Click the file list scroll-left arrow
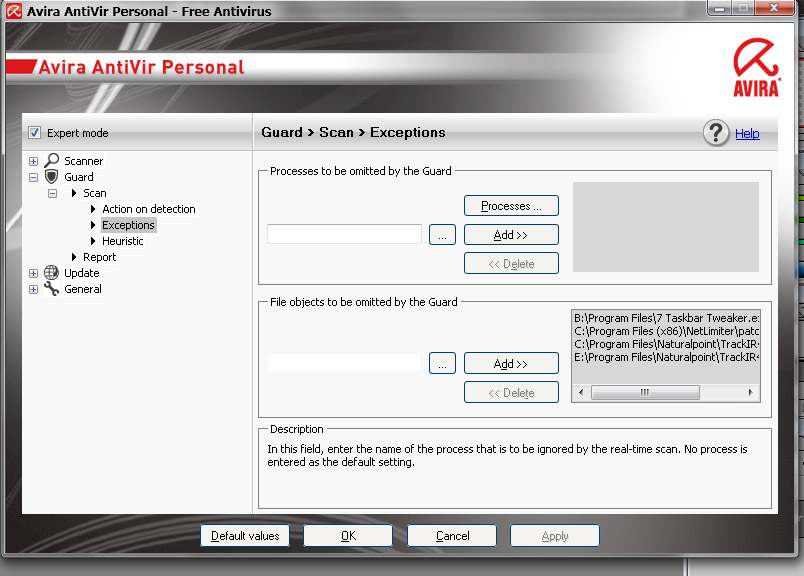Viewport: 804px width, 576px height. click(x=581, y=392)
